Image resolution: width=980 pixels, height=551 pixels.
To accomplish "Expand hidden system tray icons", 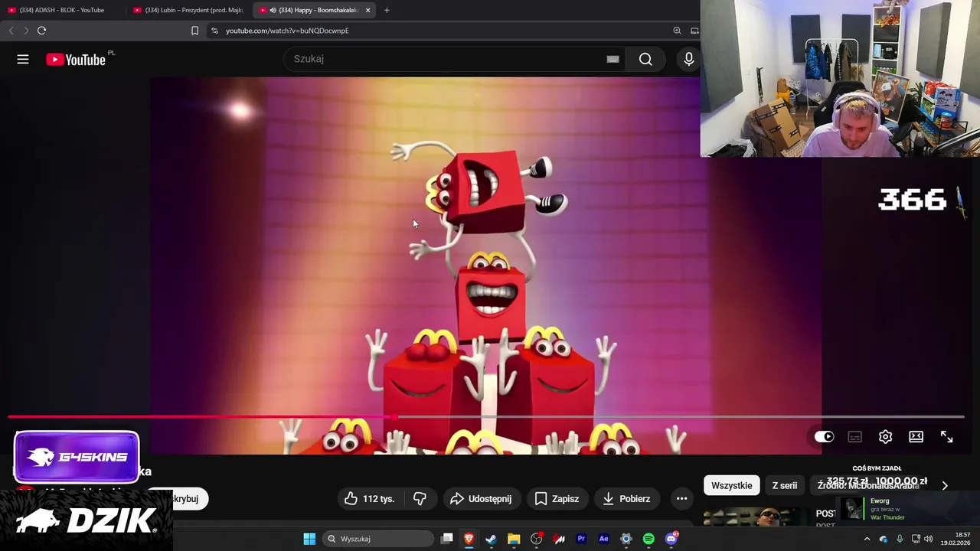I will [867, 539].
